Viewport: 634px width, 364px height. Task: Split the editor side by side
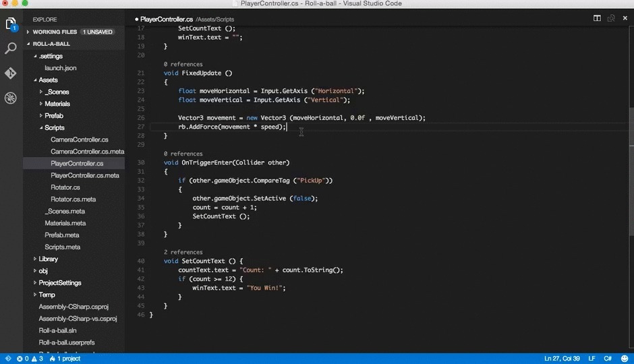click(x=597, y=19)
